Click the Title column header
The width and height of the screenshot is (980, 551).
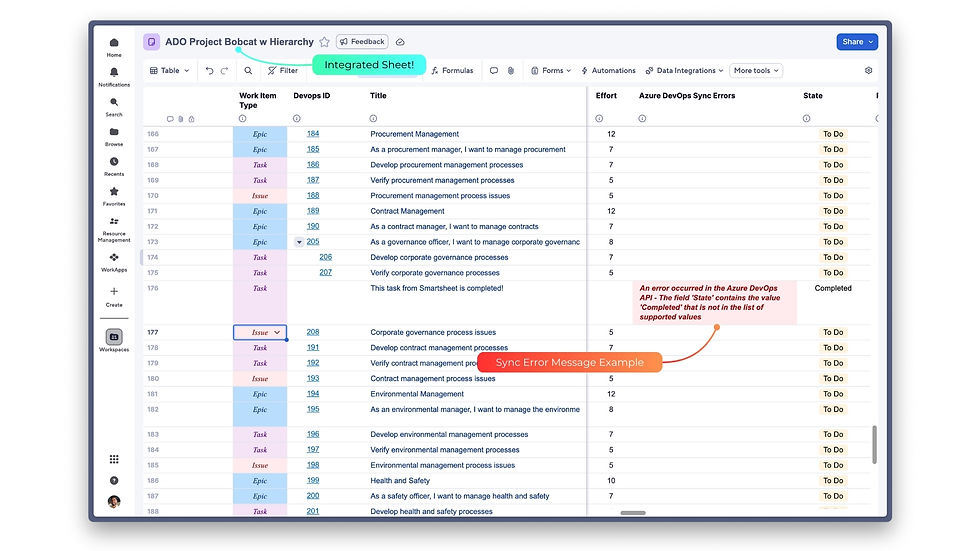point(378,96)
